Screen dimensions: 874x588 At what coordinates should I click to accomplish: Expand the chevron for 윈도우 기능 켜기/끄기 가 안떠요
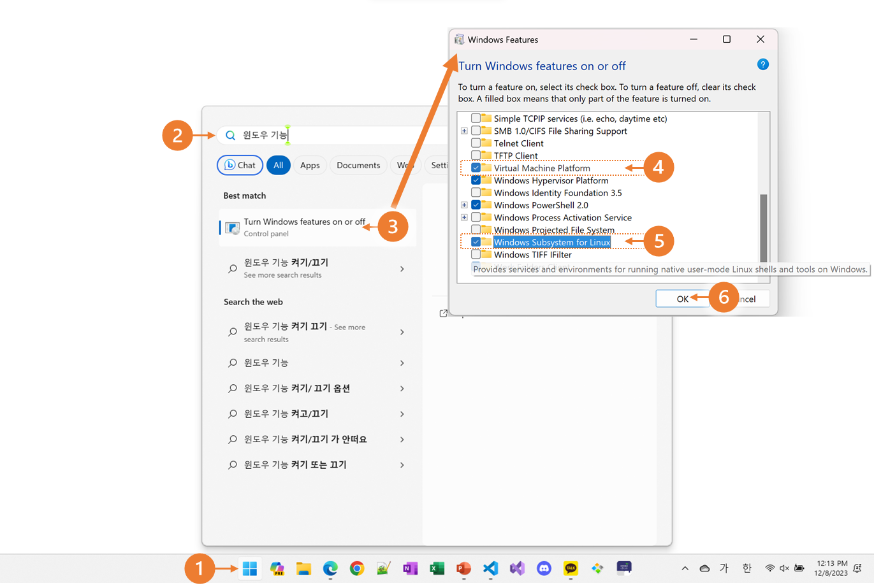[402, 439]
